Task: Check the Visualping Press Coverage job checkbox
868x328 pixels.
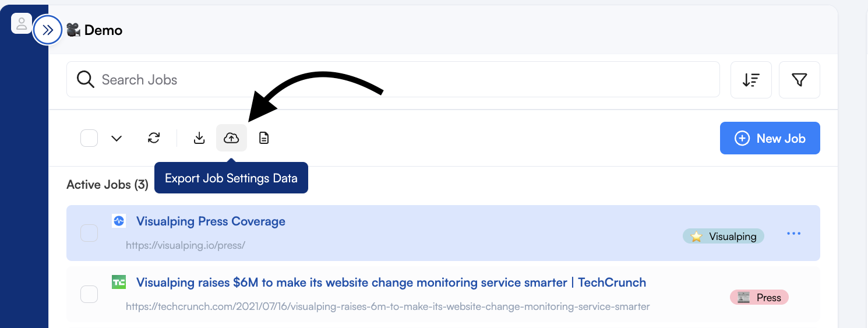Action: pos(89,233)
